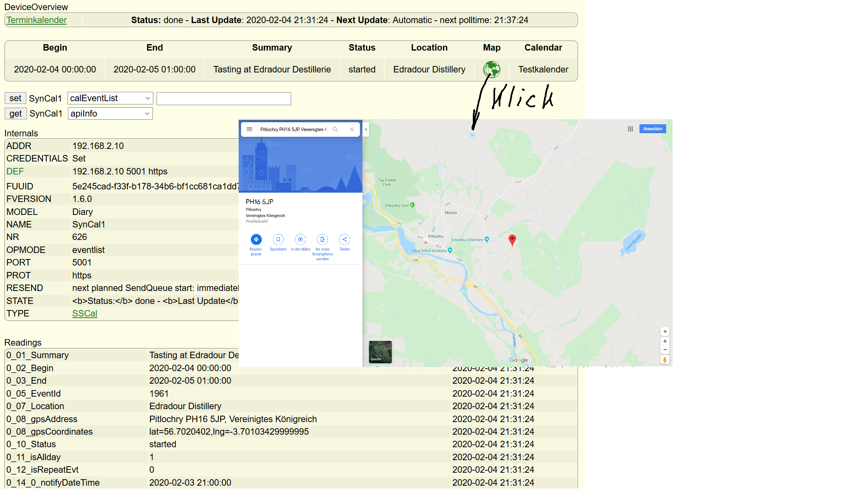The image size is (868, 497).
Task: Click the ADDR value 192.168.2.10
Action: [98, 146]
